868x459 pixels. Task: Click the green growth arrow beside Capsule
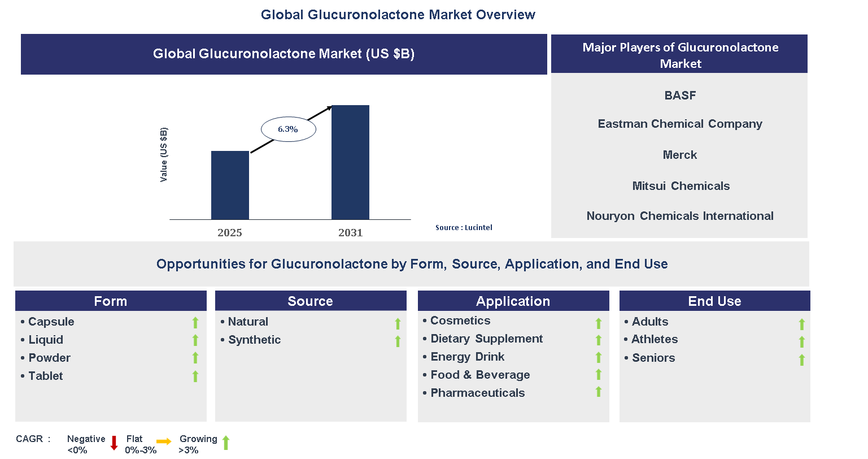(195, 323)
